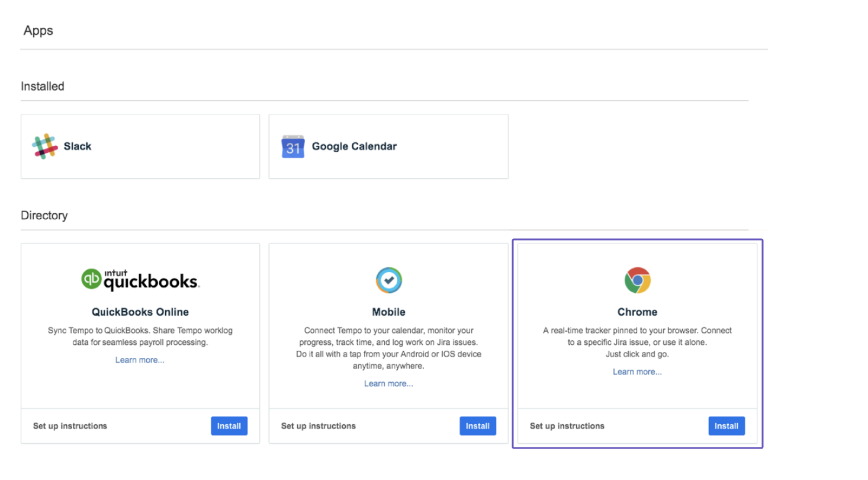Open the installed Google Calendar card
The height and width of the screenshot is (480, 868).
[388, 146]
